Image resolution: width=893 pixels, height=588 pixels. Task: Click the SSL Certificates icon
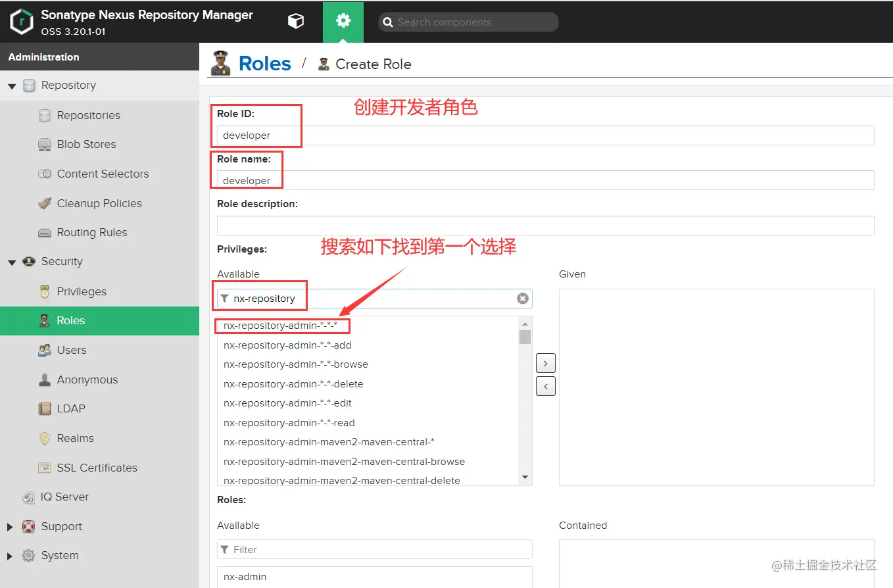45,468
